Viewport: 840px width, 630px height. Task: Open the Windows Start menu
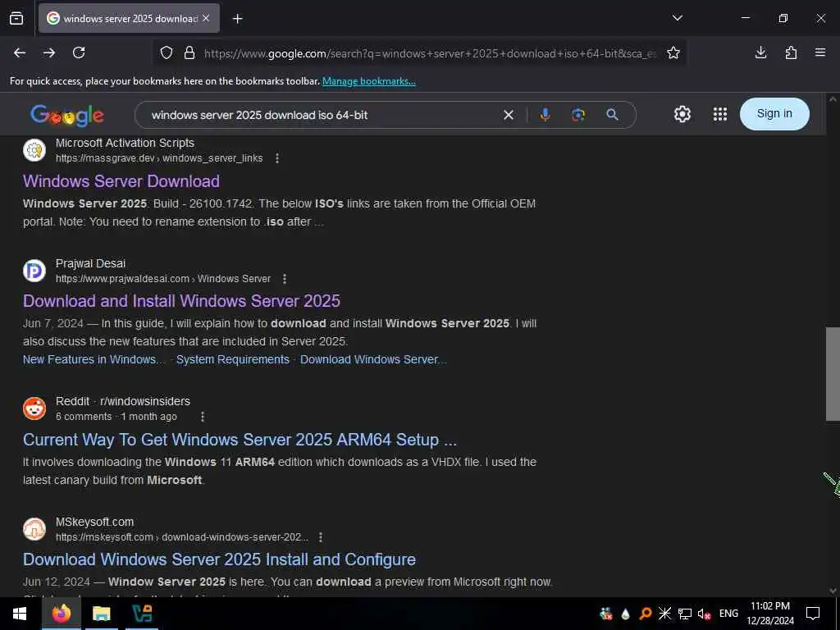click(20, 614)
